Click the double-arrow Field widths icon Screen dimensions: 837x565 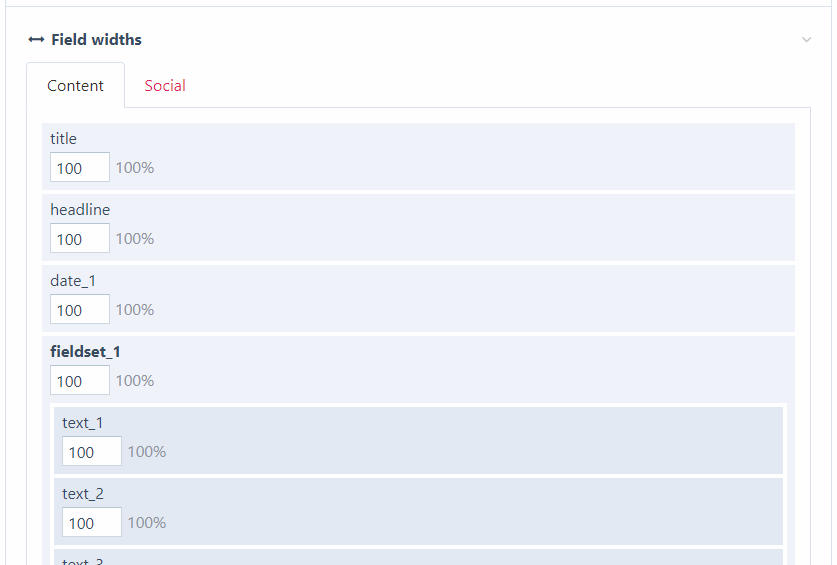(36, 40)
